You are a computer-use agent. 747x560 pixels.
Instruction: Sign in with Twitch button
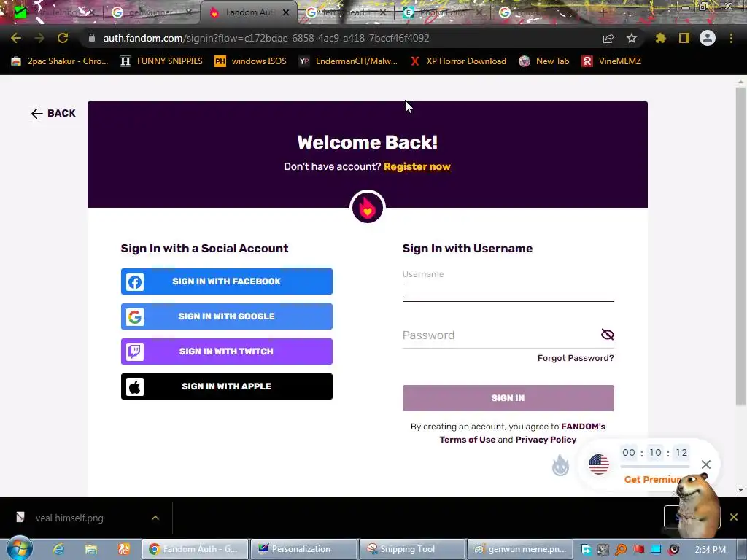click(x=227, y=351)
